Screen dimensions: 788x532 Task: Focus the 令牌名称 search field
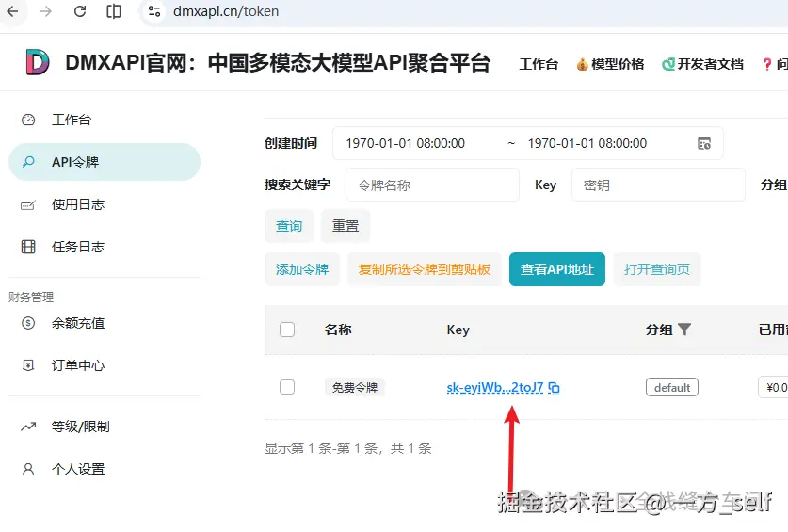[x=432, y=185]
